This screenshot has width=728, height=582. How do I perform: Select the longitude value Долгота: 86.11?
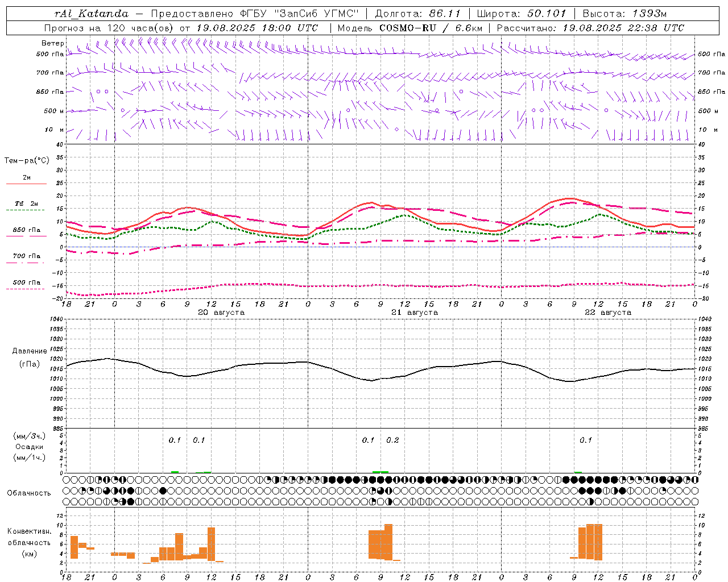[x=417, y=14]
